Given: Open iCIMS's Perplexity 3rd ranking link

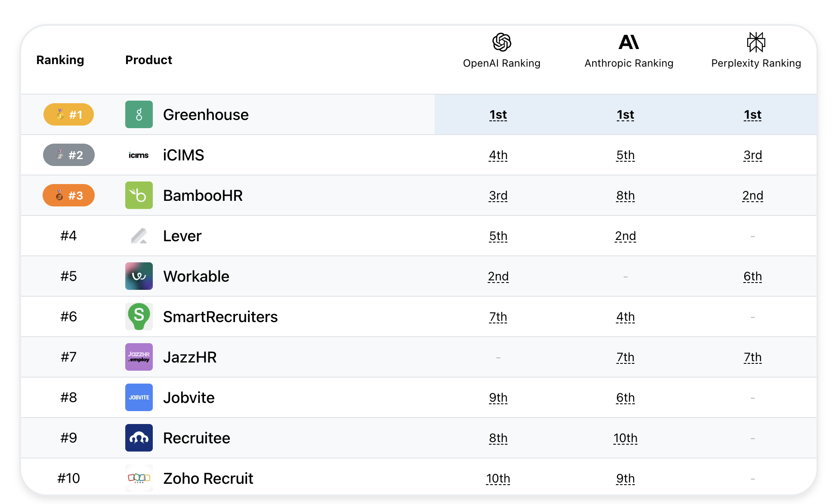Looking at the screenshot, I should [x=753, y=155].
